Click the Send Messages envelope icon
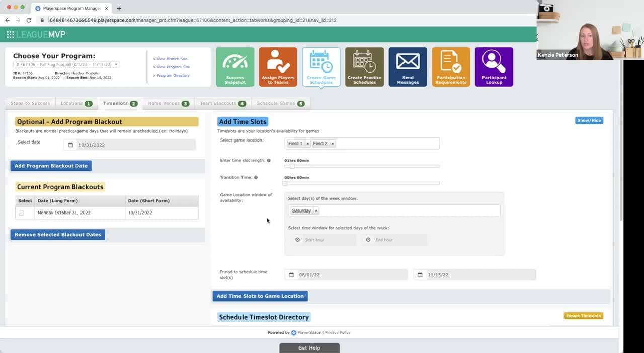The image size is (644, 353). (408, 62)
